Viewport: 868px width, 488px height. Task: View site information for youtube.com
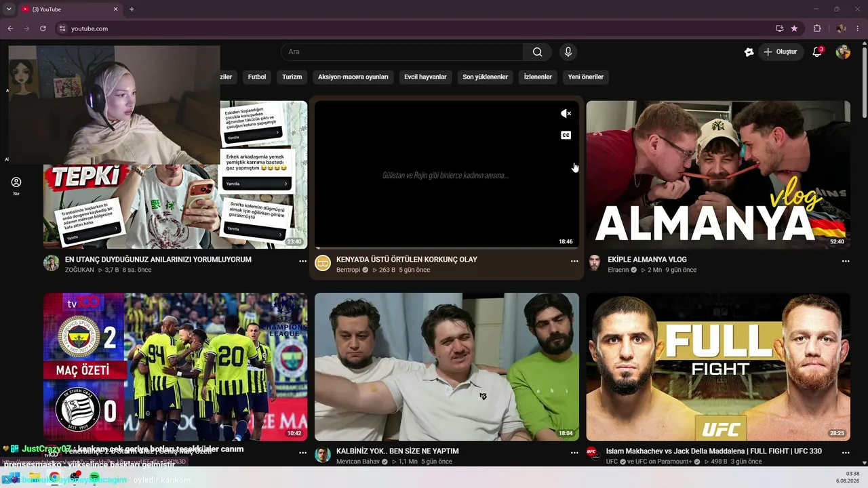click(62, 28)
